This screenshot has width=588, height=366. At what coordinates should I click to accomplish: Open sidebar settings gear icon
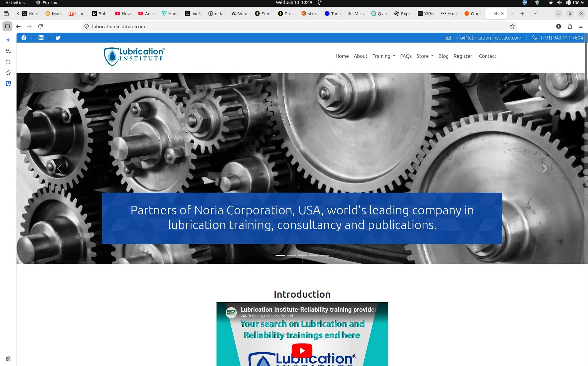[x=8, y=359]
